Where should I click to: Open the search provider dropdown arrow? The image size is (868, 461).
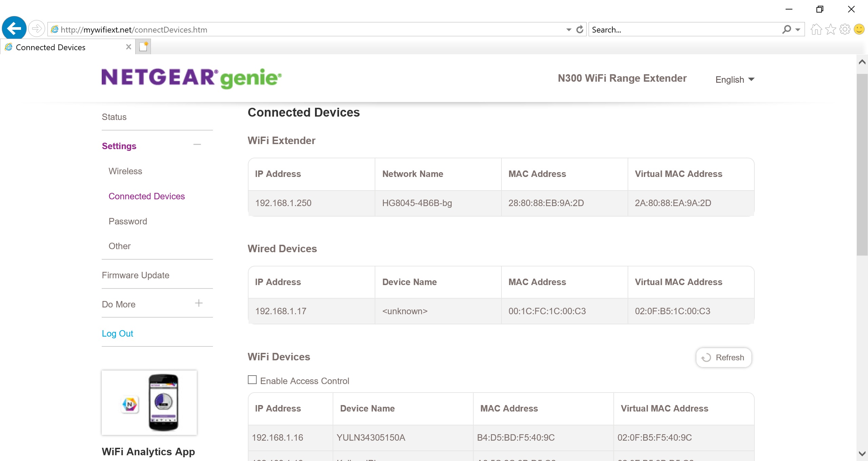[x=798, y=30]
